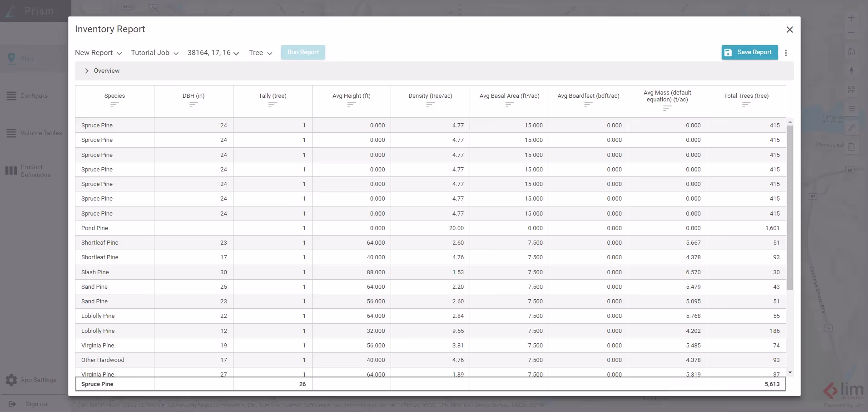Click the 1,601 total trees cell

(746, 228)
